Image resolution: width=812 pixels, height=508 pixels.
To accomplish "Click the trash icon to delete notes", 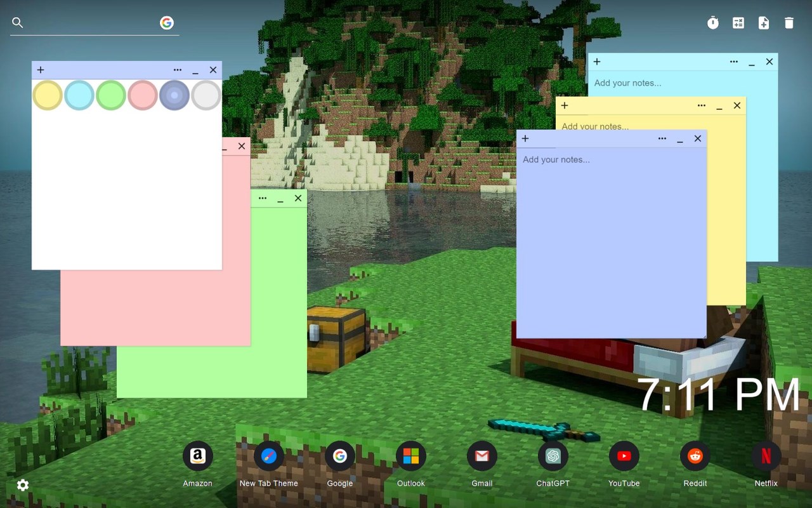I will pyautogui.click(x=789, y=23).
